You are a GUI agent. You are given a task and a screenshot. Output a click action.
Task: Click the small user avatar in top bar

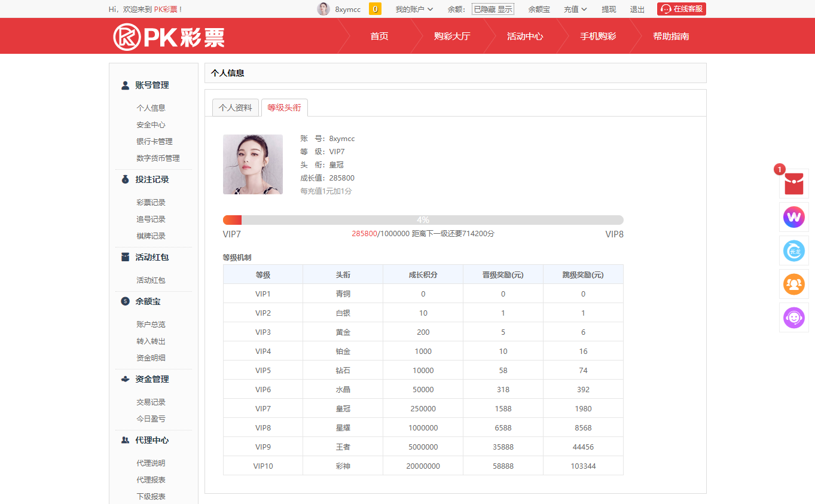pyautogui.click(x=323, y=9)
